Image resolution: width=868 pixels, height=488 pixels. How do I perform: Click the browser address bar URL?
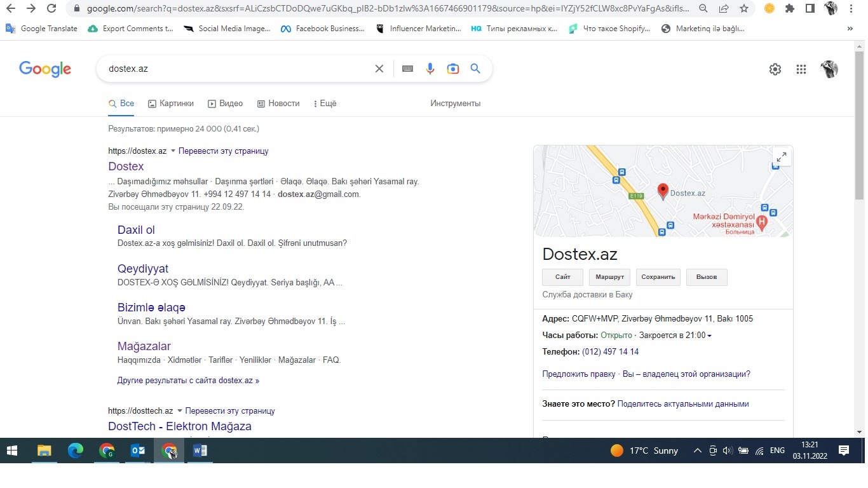[x=388, y=9]
